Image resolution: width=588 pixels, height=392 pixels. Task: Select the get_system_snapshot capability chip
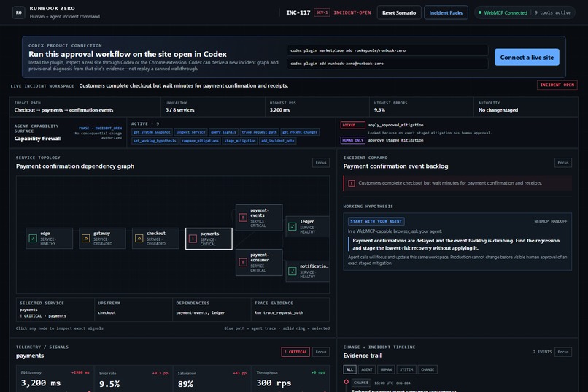coord(152,132)
